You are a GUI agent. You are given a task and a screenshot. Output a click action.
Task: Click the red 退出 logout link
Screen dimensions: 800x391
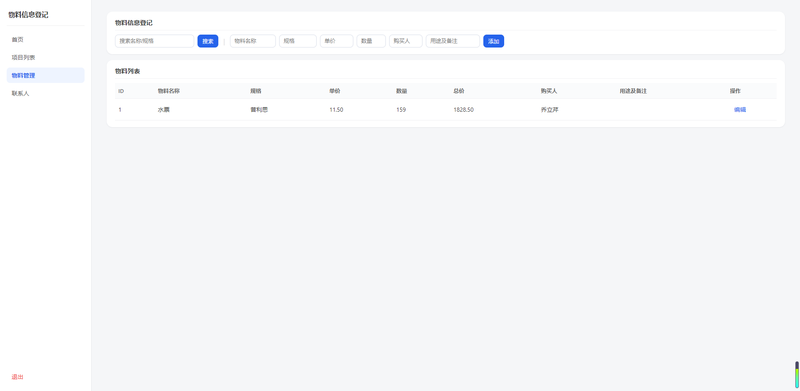(x=18, y=377)
